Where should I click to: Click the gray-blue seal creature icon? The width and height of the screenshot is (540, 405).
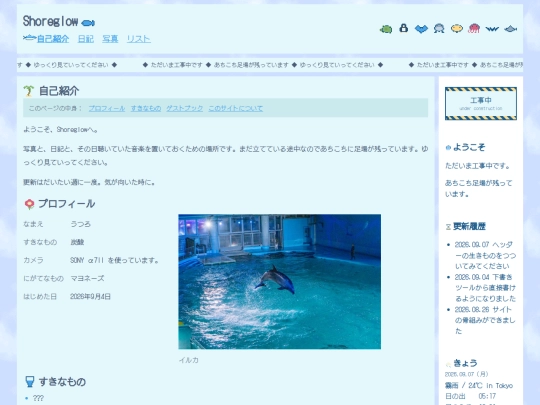[439, 29]
